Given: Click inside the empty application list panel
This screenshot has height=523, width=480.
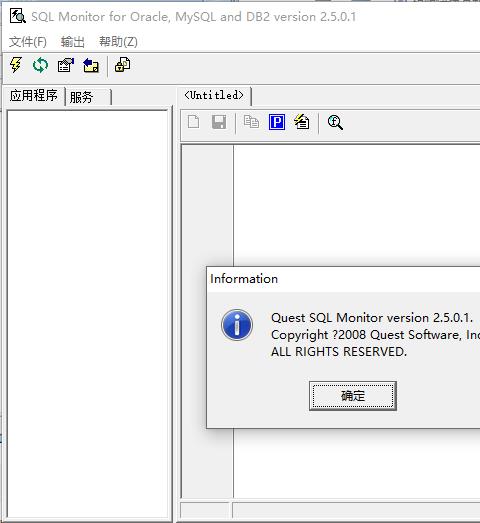Looking at the screenshot, I should tap(87, 314).
